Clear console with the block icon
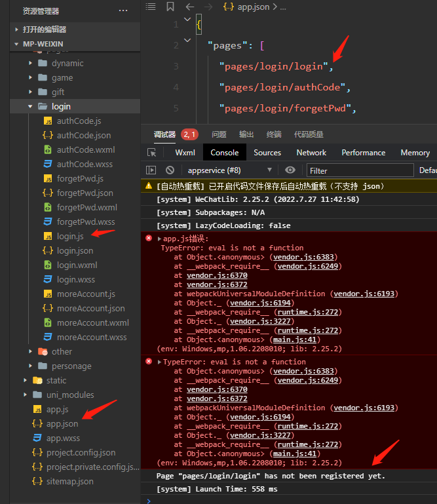Viewport: 437px width, 504px height. point(170,170)
